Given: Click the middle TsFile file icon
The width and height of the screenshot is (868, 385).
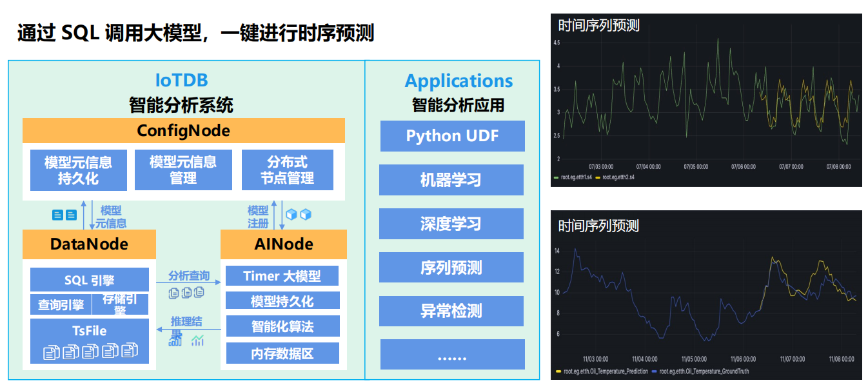Looking at the screenshot, I should pyautogui.click(x=89, y=351).
